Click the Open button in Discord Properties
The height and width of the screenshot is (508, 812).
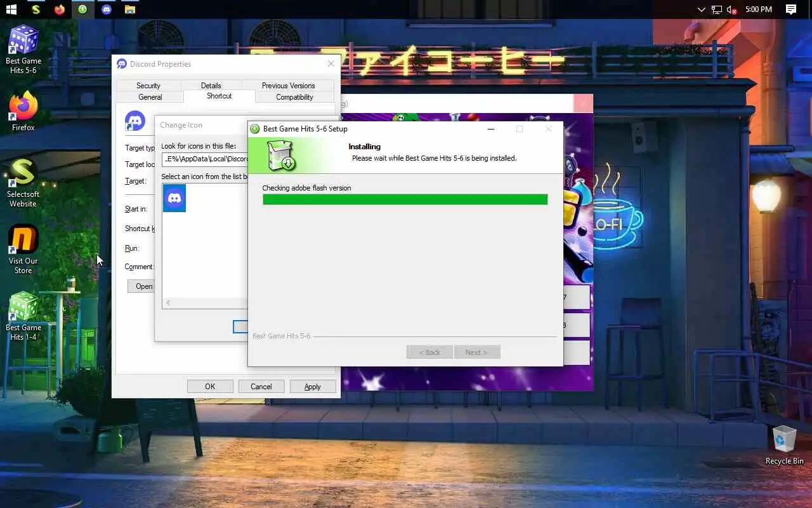[x=141, y=286]
